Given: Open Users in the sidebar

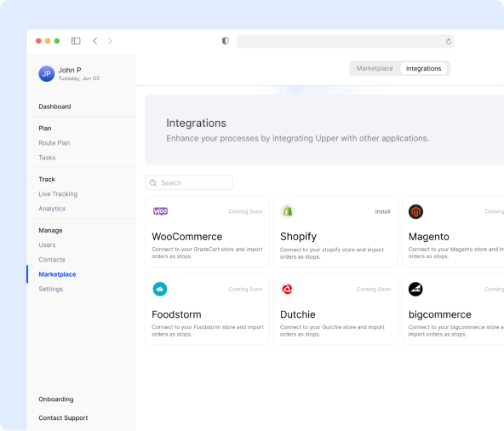Looking at the screenshot, I should 47,245.
